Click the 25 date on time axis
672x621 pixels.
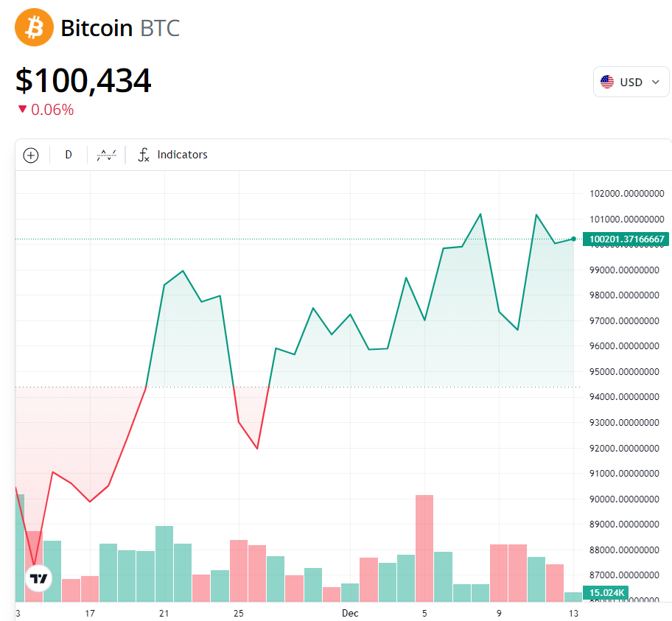coord(238,614)
